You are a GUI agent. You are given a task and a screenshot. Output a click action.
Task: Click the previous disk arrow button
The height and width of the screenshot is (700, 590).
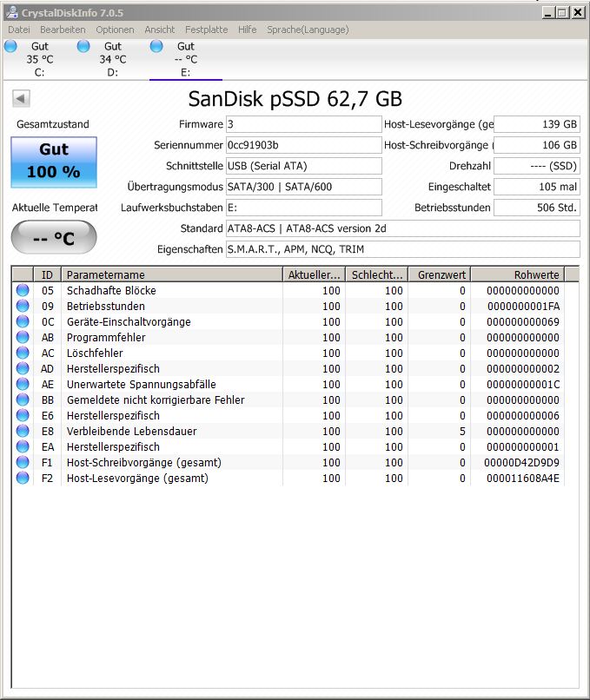click(x=21, y=99)
